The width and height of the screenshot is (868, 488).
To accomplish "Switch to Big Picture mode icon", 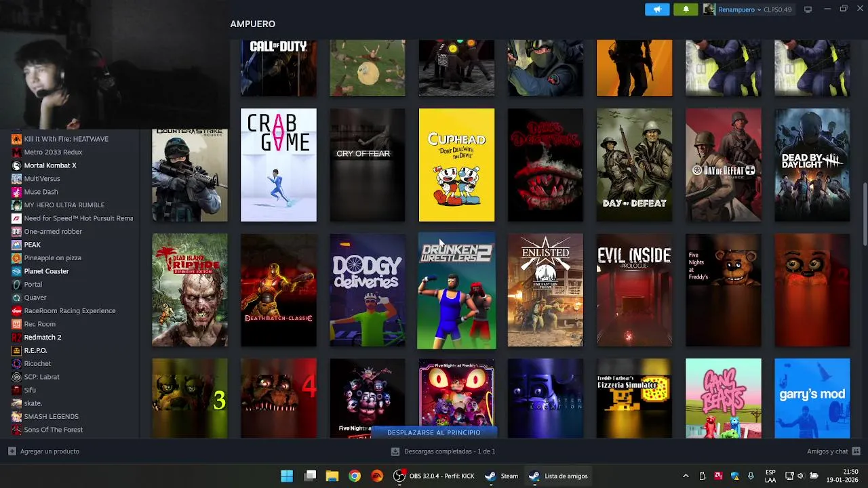I will (808, 9).
